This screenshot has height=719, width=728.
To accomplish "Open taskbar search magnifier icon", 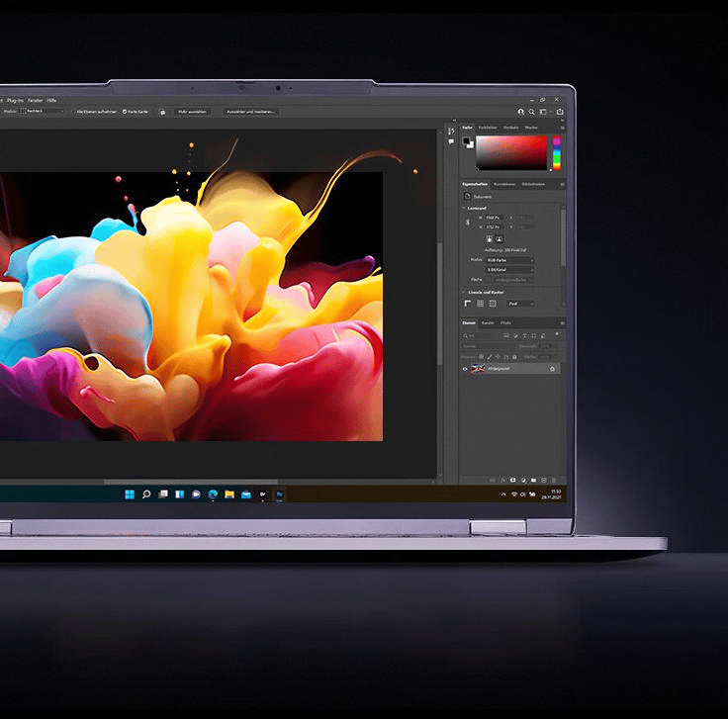I will (x=146, y=494).
